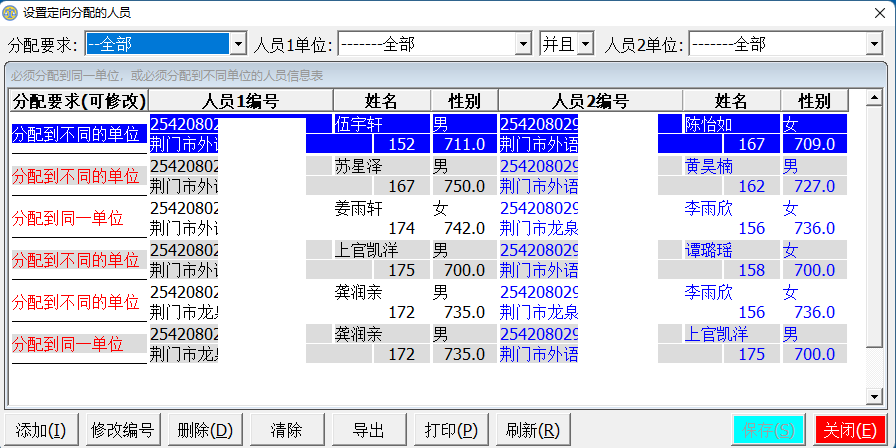Select 分配到同一单位 in 姜雨轩's row
Screen dimensions: 896x448
coord(79,218)
